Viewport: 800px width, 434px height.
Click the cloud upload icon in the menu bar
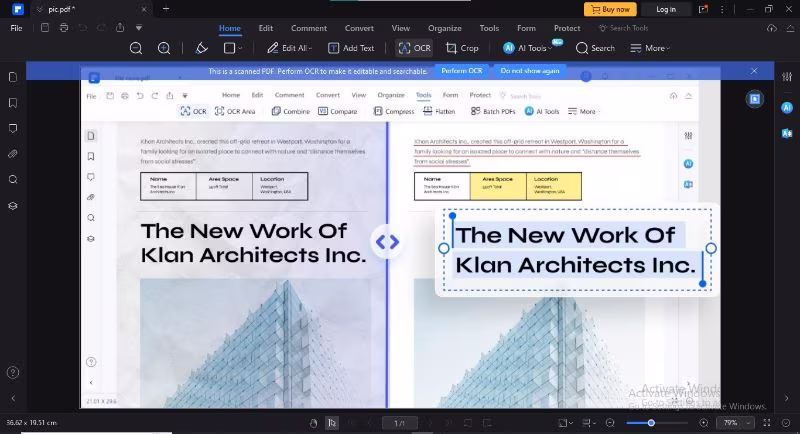(772, 29)
